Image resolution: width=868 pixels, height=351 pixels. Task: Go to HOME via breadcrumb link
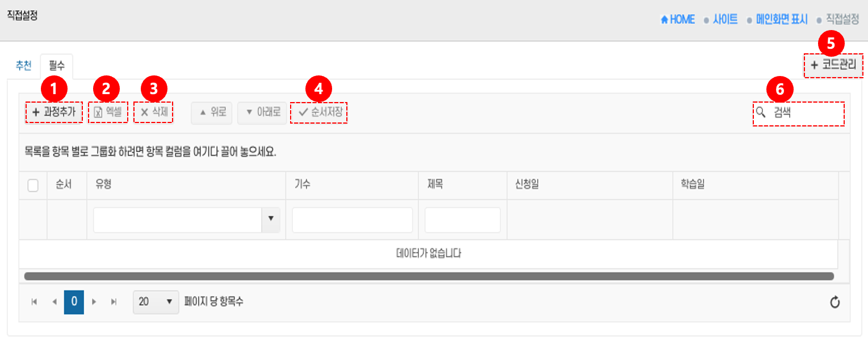point(678,20)
